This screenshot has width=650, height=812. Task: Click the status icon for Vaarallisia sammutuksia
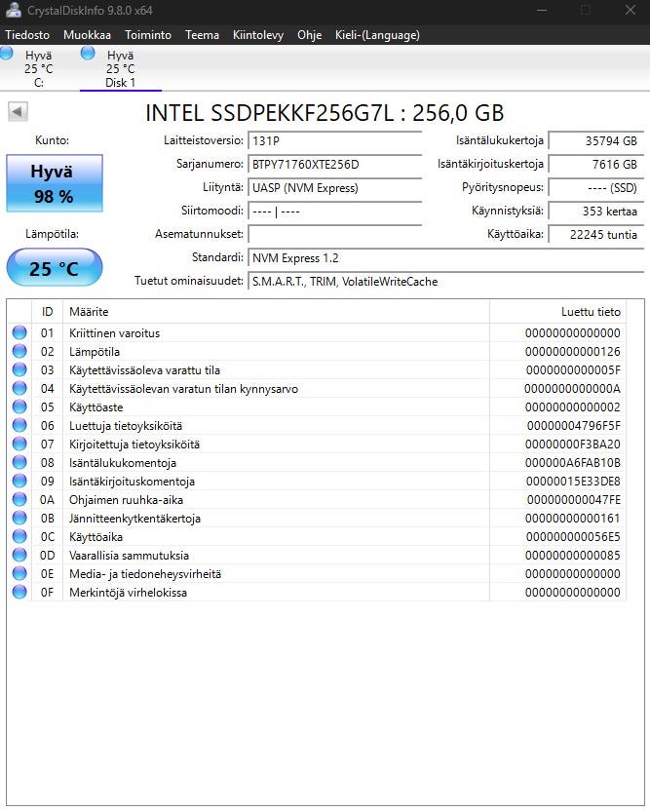tap(19, 556)
